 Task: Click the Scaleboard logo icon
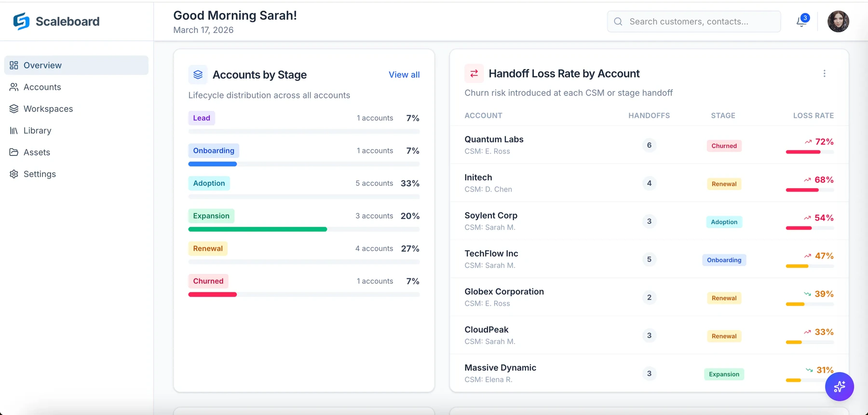coord(21,21)
